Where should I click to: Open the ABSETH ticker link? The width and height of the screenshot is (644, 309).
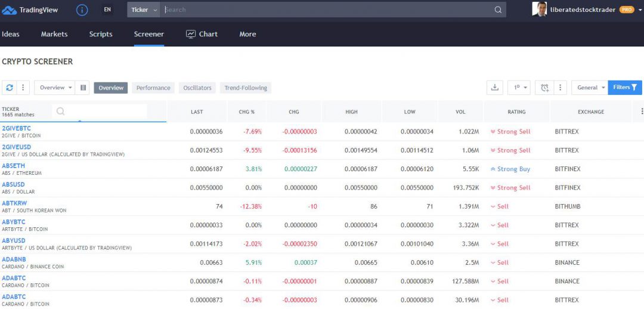(x=13, y=166)
